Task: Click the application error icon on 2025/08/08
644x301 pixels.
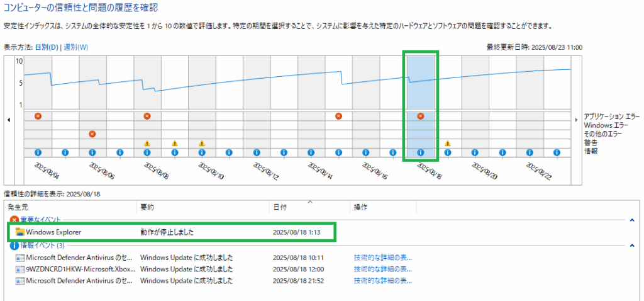Action: pos(147,116)
